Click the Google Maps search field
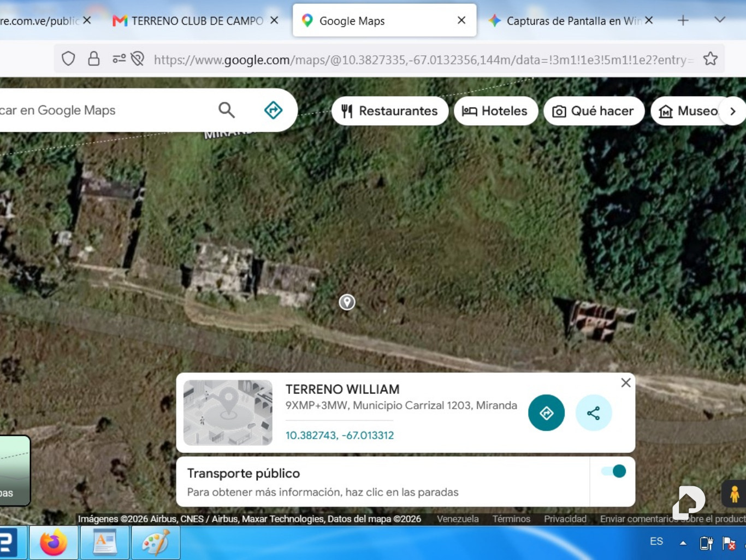Screen dimensions: 746x560 click(x=104, y=110)
